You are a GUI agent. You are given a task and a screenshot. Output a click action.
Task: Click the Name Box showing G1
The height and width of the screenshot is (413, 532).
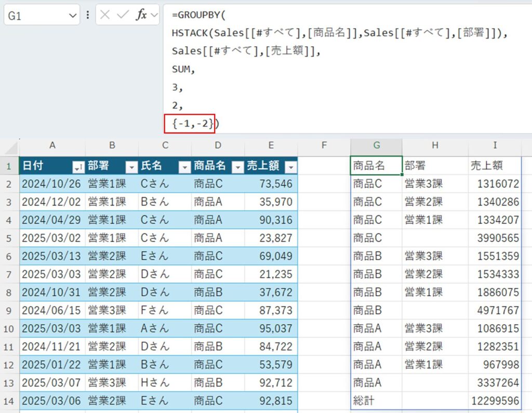tap(42, 15)
